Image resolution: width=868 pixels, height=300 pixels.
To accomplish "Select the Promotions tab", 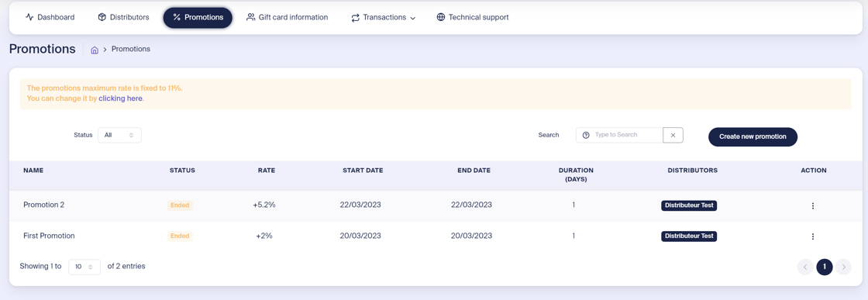I will pyautogui.click(x=198, y=17).
